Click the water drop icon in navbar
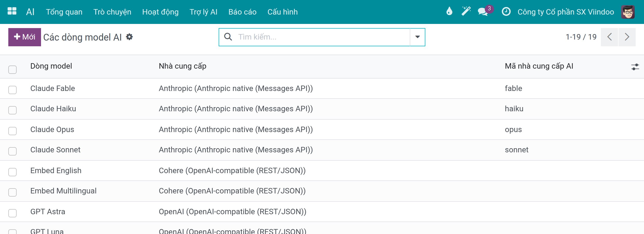 tap(449, 11)
